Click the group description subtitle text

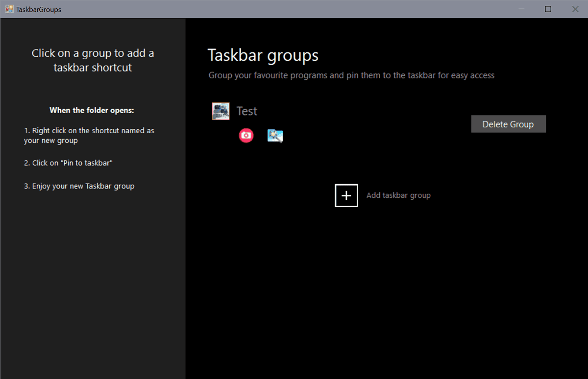(351, 75)
